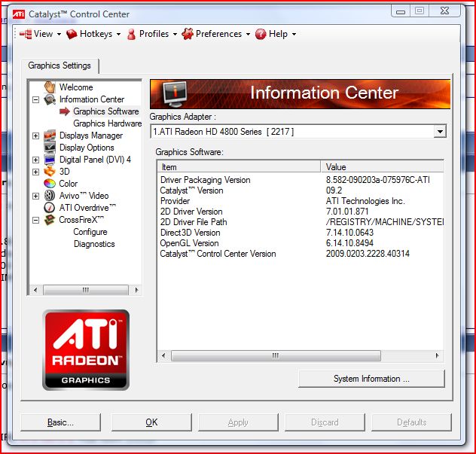Screen dimensions: 476x454
Task: Click the System Information button
Action: click(371, 379)
